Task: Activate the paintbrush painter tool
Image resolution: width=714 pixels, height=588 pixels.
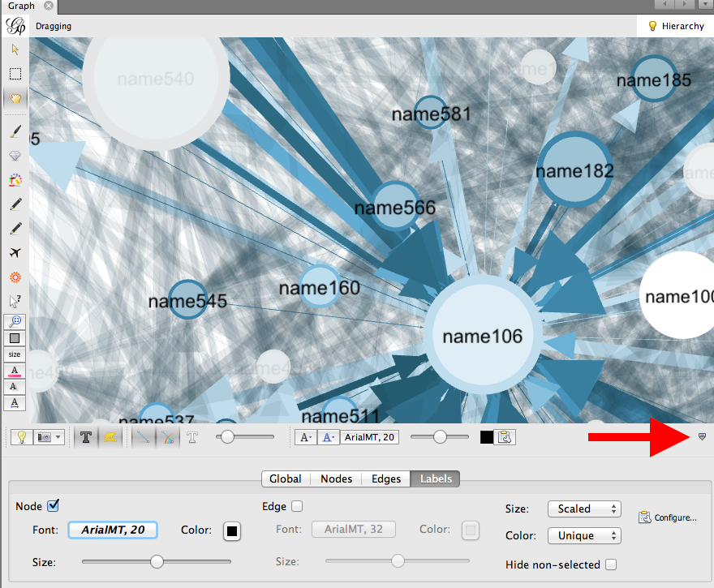Action: click(15, 131)
